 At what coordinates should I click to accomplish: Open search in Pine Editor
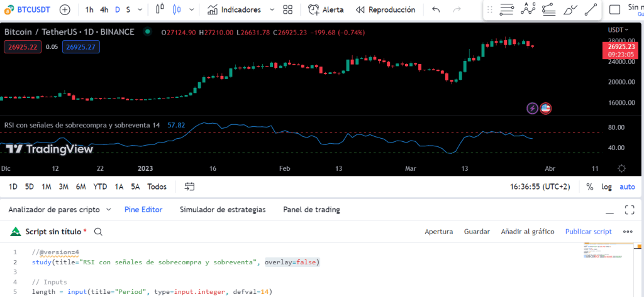98,232
